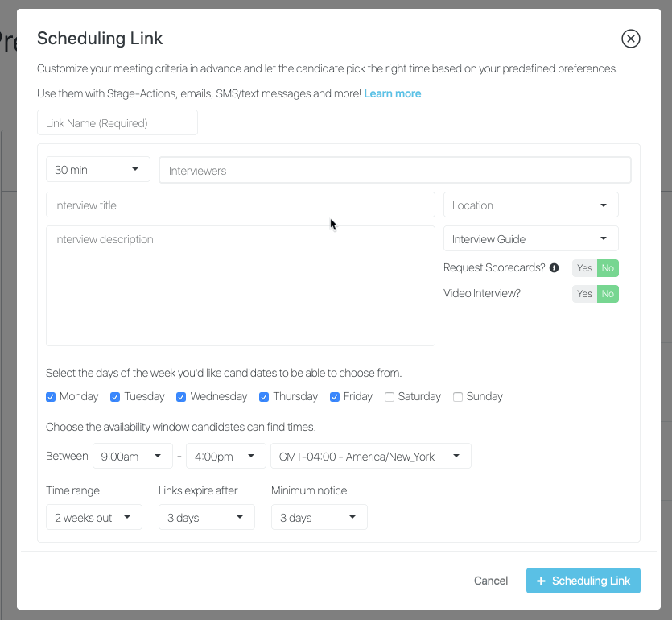Enable the Saturday checkbox

(x=390, y=397)
